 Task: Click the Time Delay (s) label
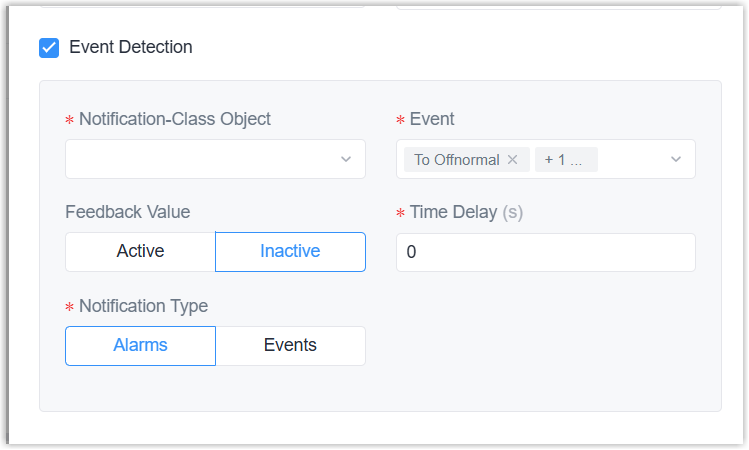tap(466, 212)
